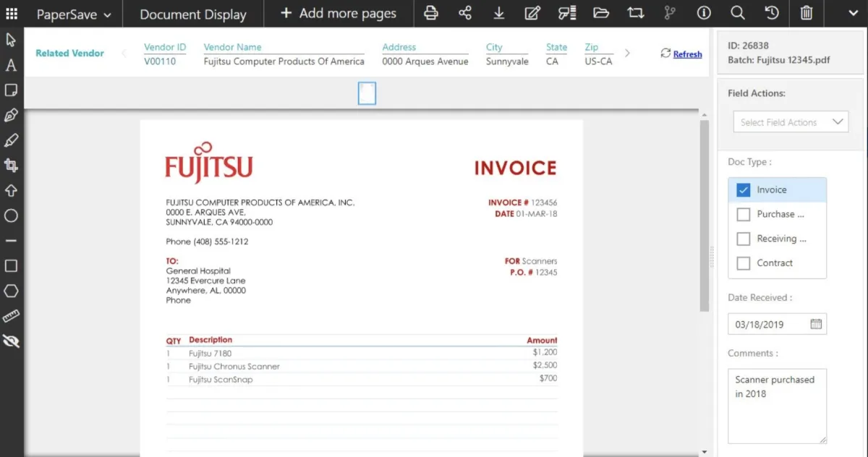The height and width of the screenshot is (457, 868).
Task: Select the hexagon polygon tool
Action: point(11,291)
